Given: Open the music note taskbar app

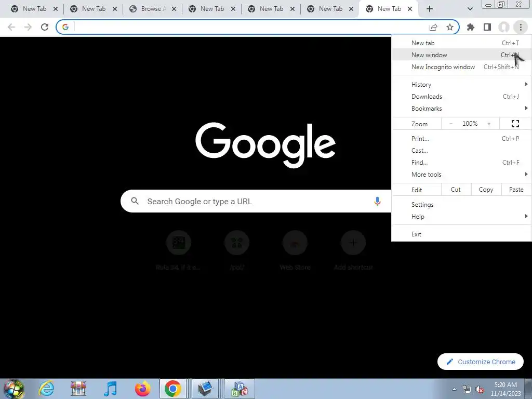Looking at the screenshot, I should (110, 389).
